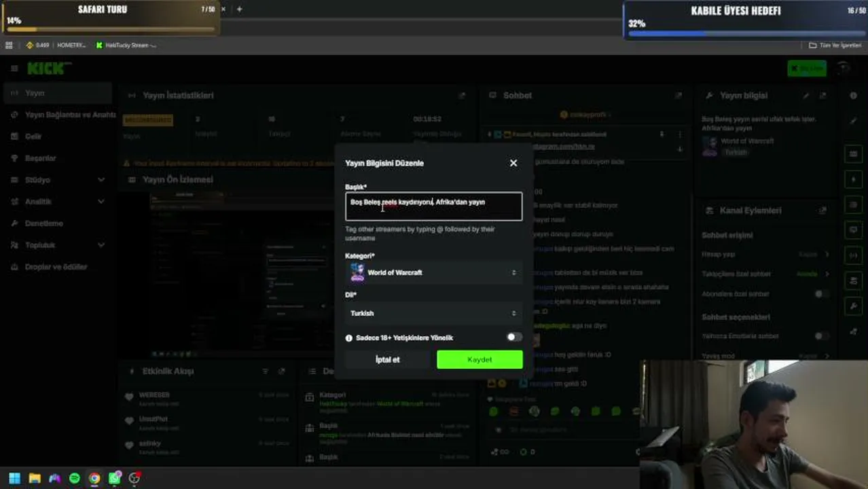Click WEREBER in the activity feed
The image size is (868, 489).
(x=154, y=395)
